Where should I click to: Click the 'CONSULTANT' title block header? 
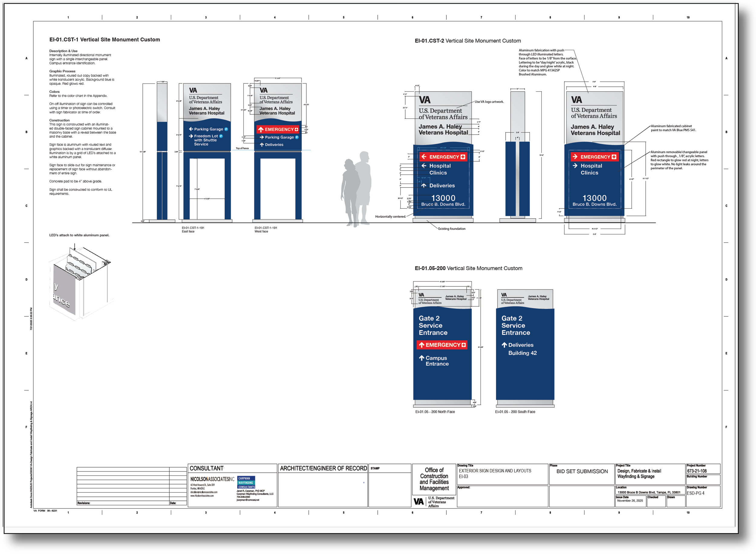pos(207,469)
